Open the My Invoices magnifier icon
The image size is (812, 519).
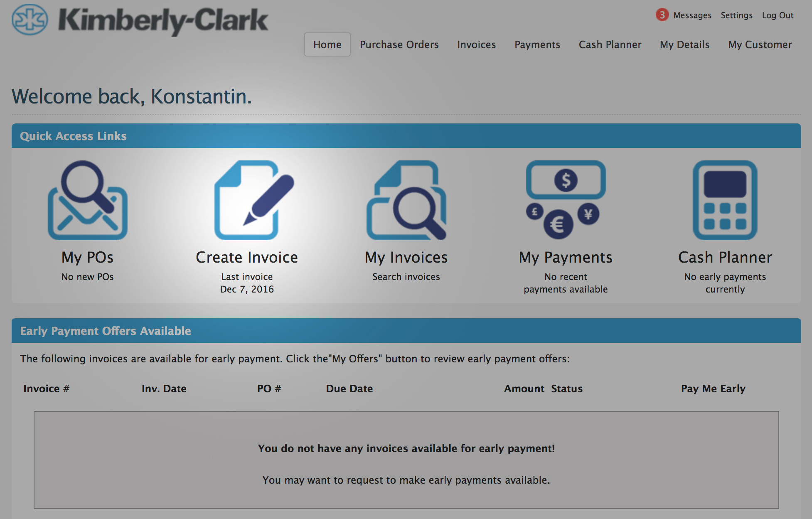coord(406,200)
